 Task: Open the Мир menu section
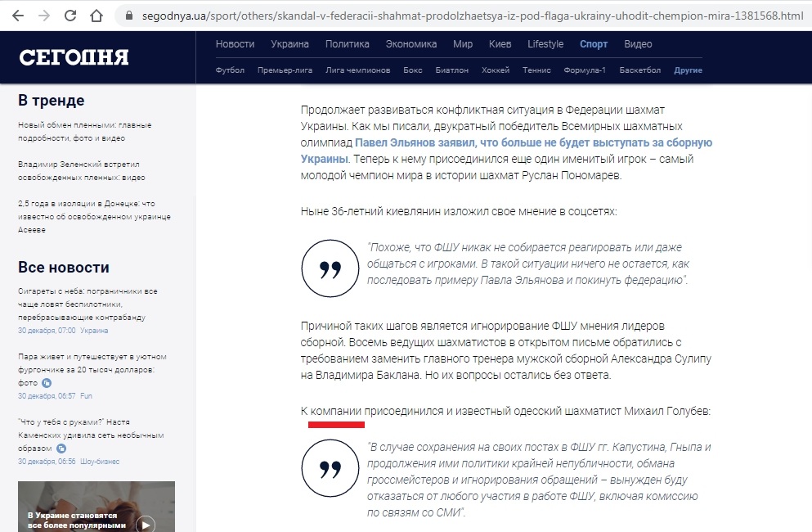click(463, 44)
